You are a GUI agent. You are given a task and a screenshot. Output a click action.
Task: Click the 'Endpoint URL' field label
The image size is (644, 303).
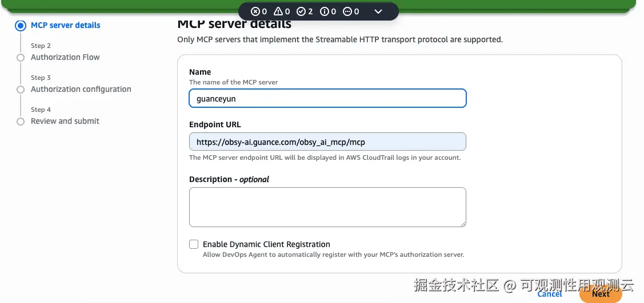pos(215,124)
